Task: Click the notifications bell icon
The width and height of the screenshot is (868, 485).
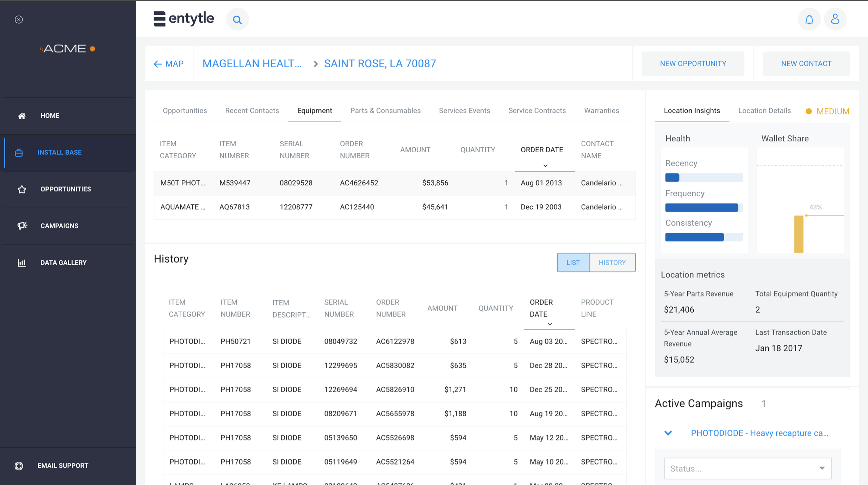Action: pyautogui.click(x=809, y=18)
